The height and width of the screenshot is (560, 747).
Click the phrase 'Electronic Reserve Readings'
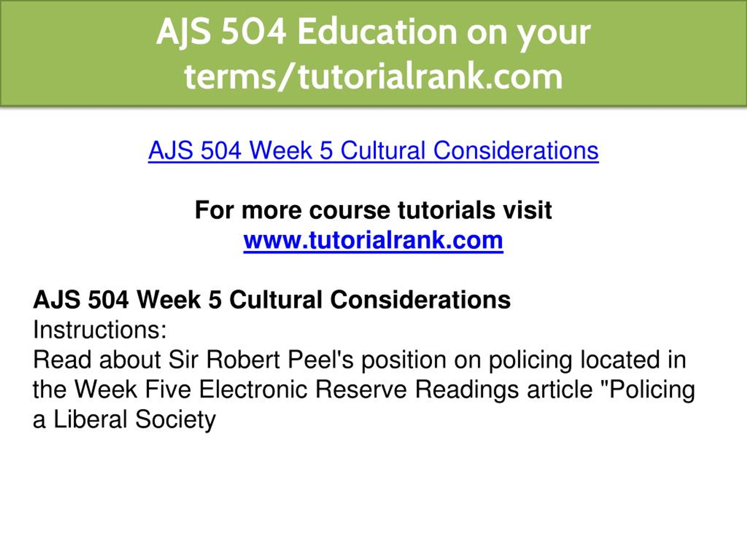point(359,389)
